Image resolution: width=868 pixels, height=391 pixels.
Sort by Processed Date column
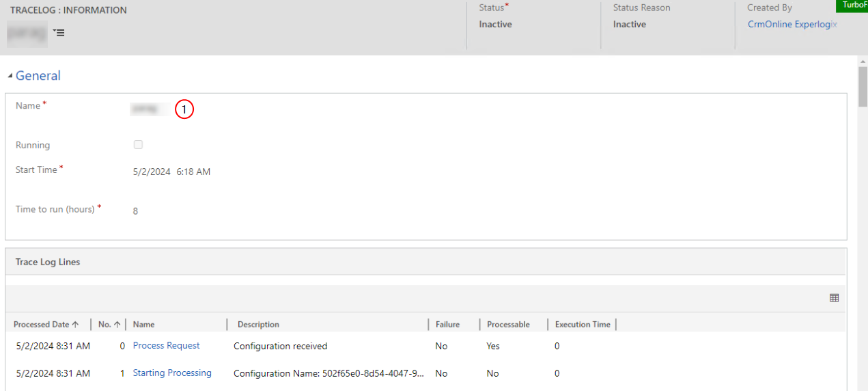pos(46,325)
